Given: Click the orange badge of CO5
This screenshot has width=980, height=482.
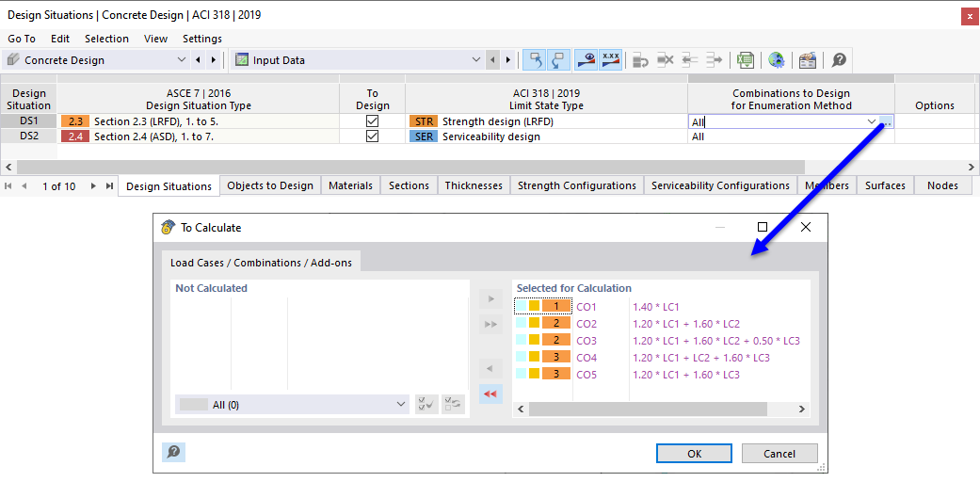Looking at the screenshot, I should coord(556,375).
